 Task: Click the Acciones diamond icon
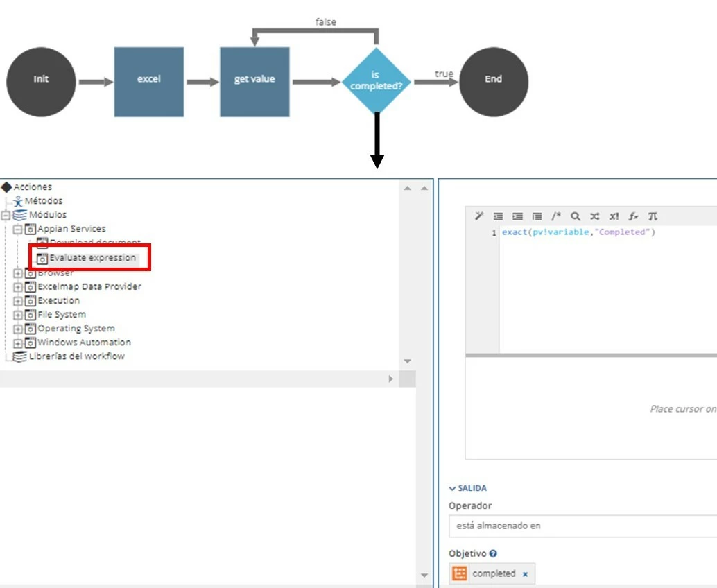pyautogui.click(x=6, y=187)
